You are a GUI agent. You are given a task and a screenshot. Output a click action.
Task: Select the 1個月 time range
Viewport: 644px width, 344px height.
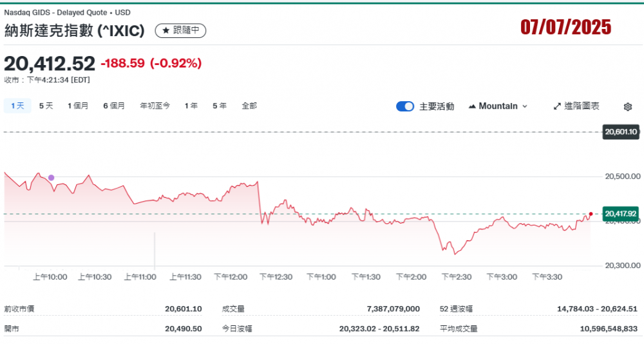click(x=78, y=106)
